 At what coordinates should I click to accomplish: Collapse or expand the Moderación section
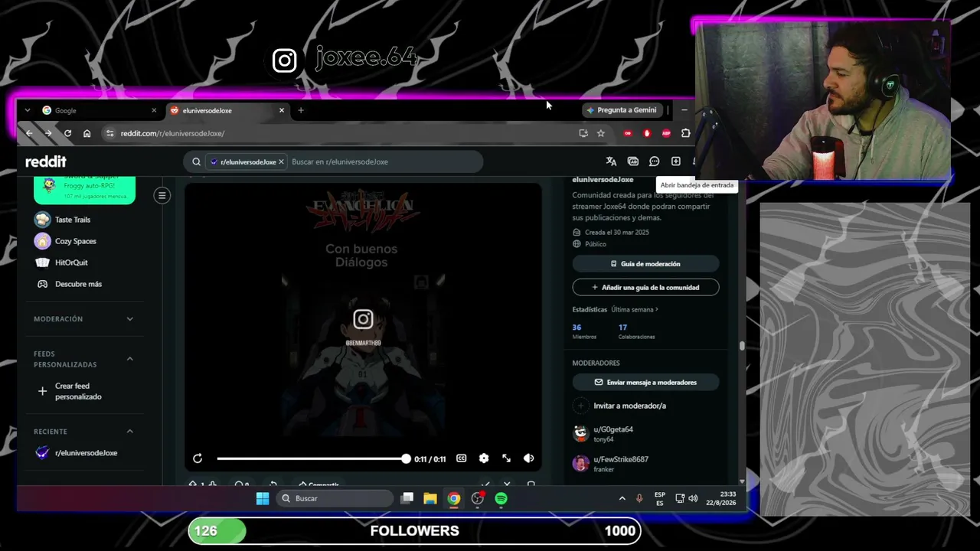84,319
